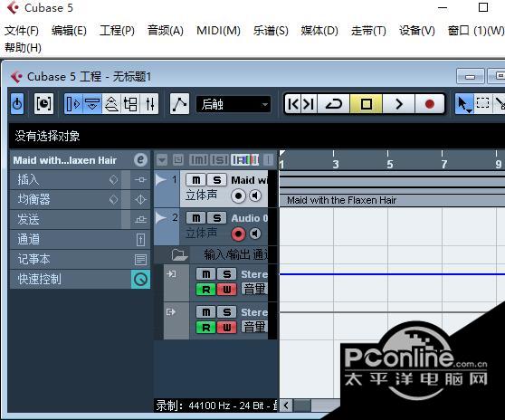Open the 走带(T) menu
Viewport: 505px width, 420px height.
[368, 31]
